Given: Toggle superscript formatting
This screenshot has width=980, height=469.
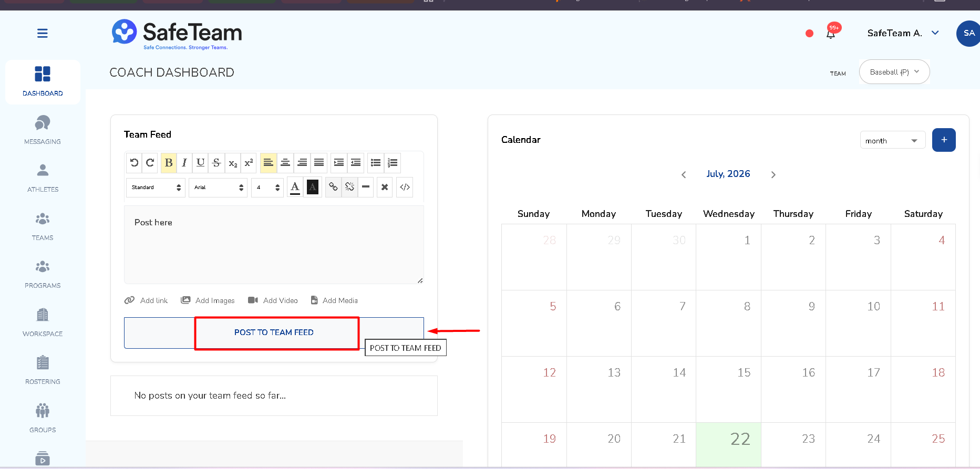Looking at the screenshot, I should coord(249,163).
